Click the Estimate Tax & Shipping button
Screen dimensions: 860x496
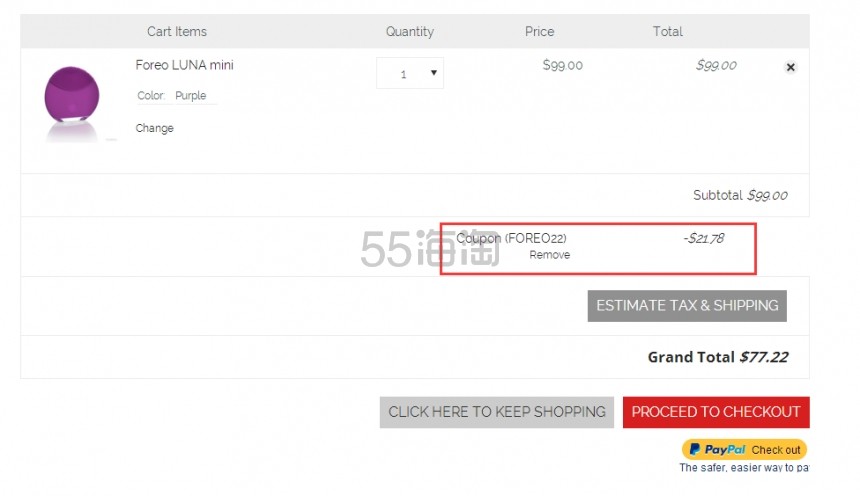point(687,306)
